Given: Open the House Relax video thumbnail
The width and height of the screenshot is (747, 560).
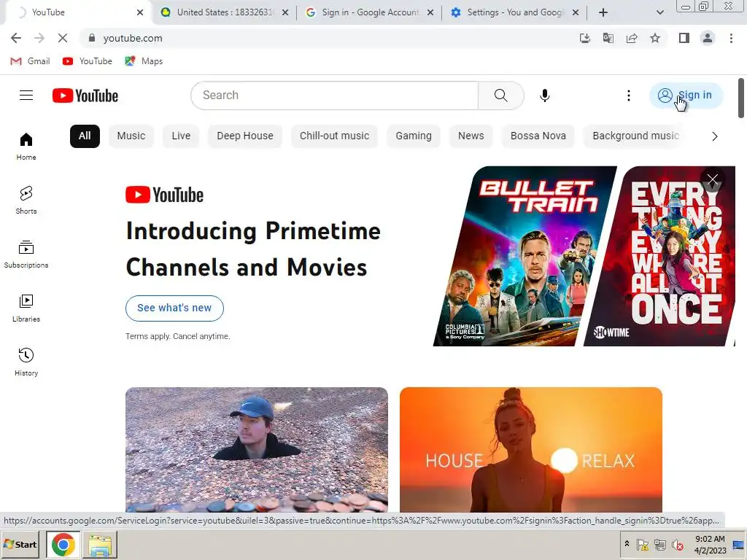Looking at the screenshot, I should pos(531,449).
